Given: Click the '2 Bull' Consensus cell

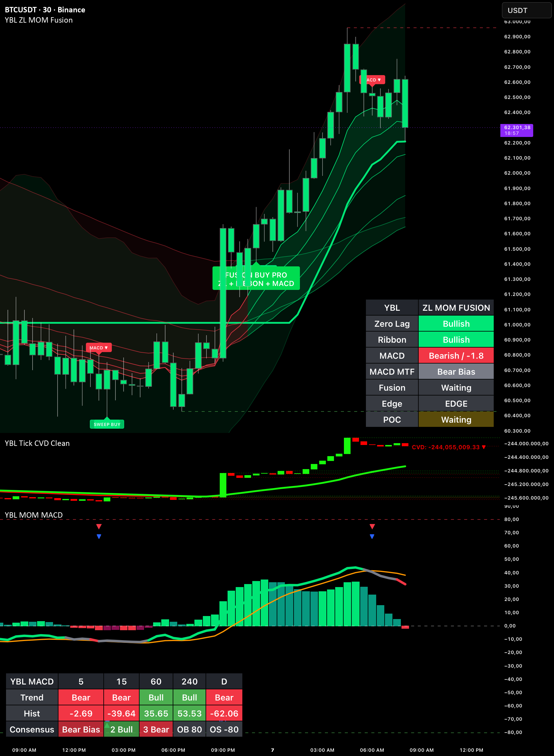Looking at the screenshot, I should click(121, 730).
